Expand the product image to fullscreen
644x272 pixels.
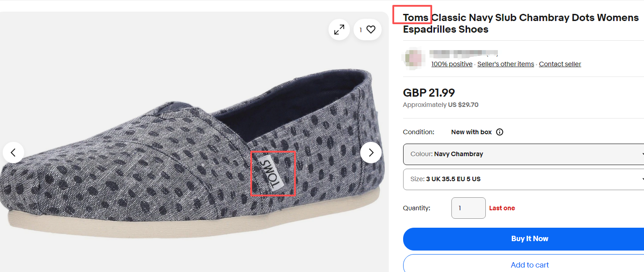339,30
